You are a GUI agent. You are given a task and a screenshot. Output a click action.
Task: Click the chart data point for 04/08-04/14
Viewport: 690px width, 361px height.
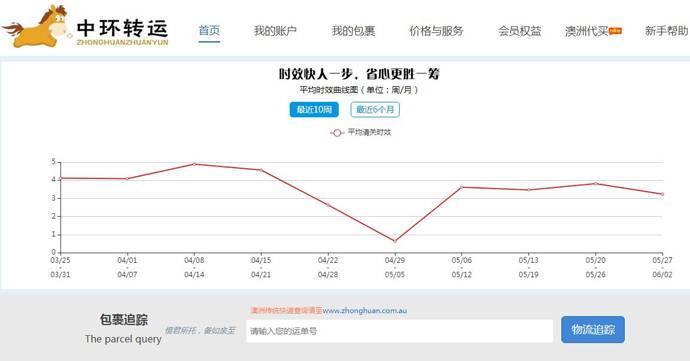click(194, 164)
